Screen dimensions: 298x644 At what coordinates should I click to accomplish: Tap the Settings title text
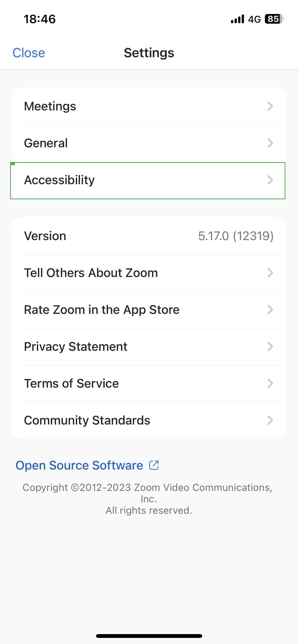click(x=149, y=53)
